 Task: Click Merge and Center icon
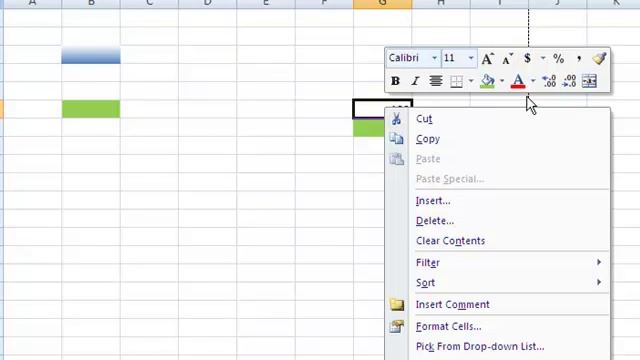(589, 81)
